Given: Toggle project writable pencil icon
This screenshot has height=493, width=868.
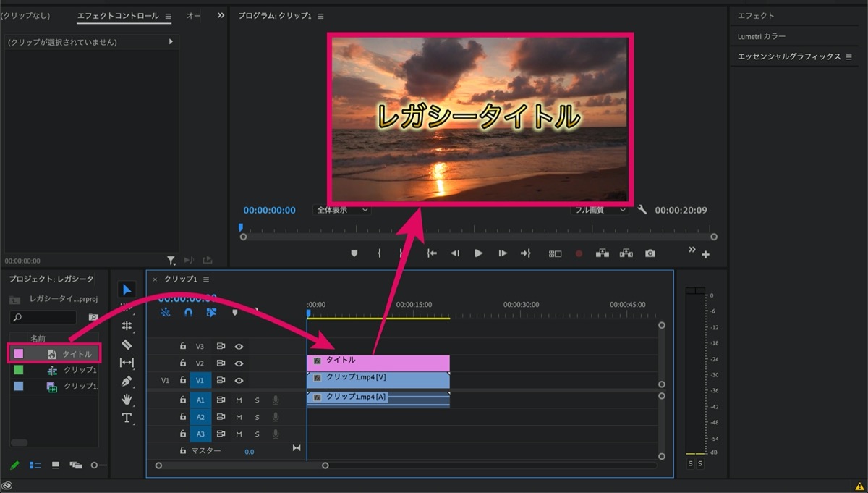Looking at the screenshot, I should tap(14, 465).
